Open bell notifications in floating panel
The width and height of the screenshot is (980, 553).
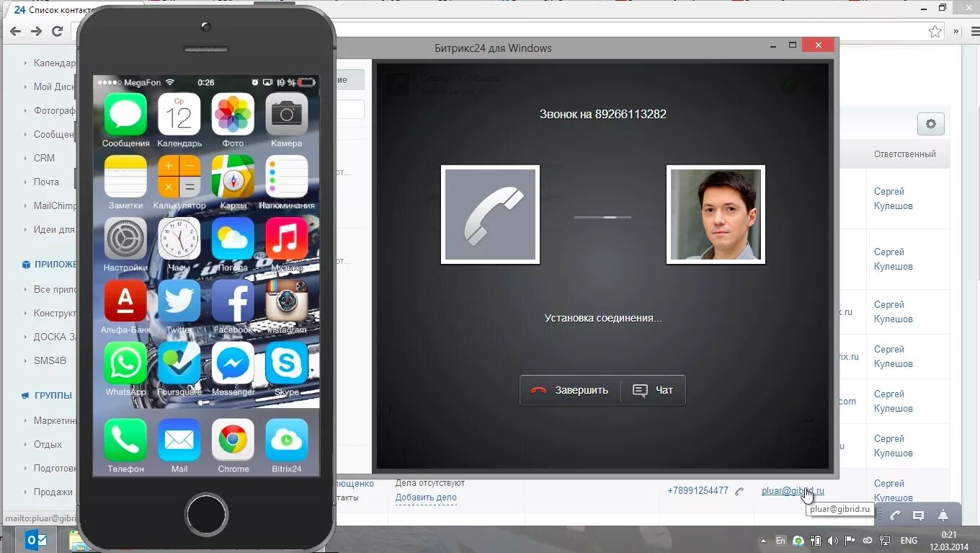pyautogui.click(x=943, y=516)
